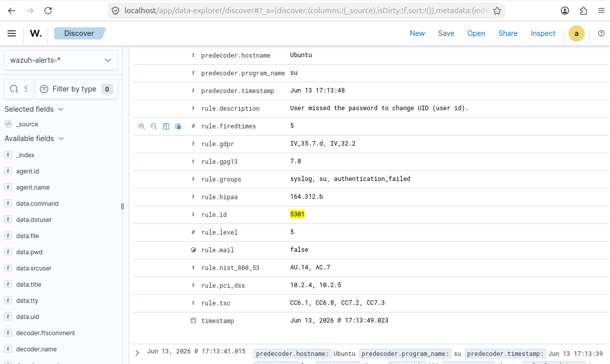610x364 pixels.
Task: Focus the field search input
Action: click(19, 89)
